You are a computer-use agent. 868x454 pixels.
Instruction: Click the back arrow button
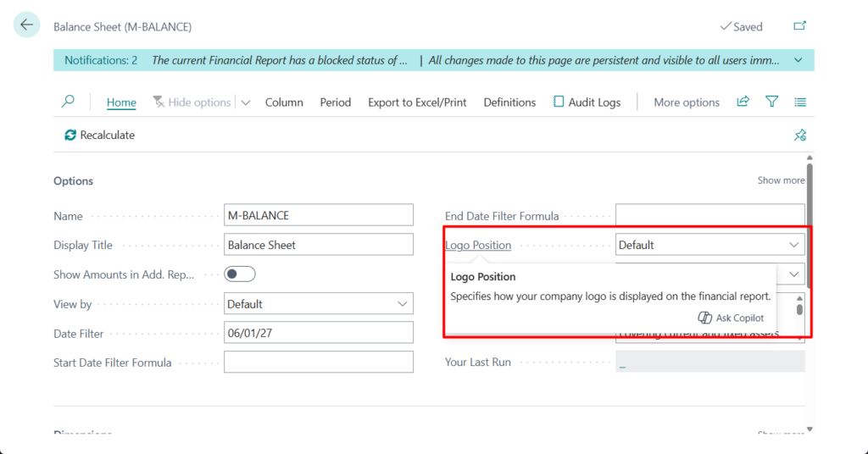pos(26,25)
